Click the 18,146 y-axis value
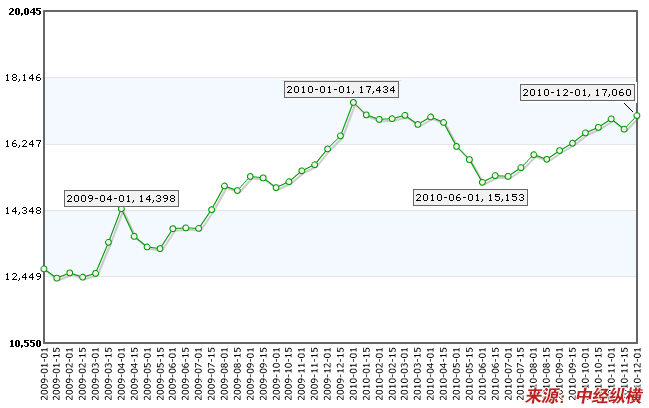The image size is (649, 408). 21,77
